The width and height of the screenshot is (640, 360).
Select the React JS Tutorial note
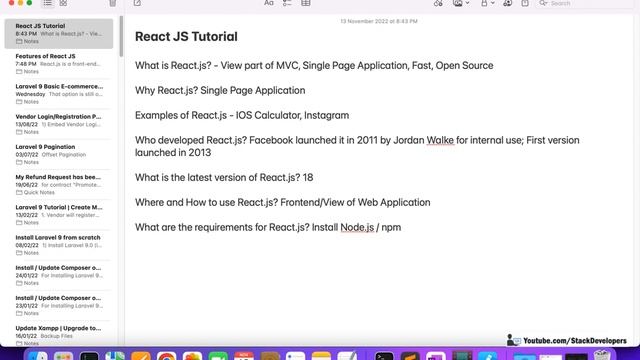pyautogui.click(x=59, y=33)
